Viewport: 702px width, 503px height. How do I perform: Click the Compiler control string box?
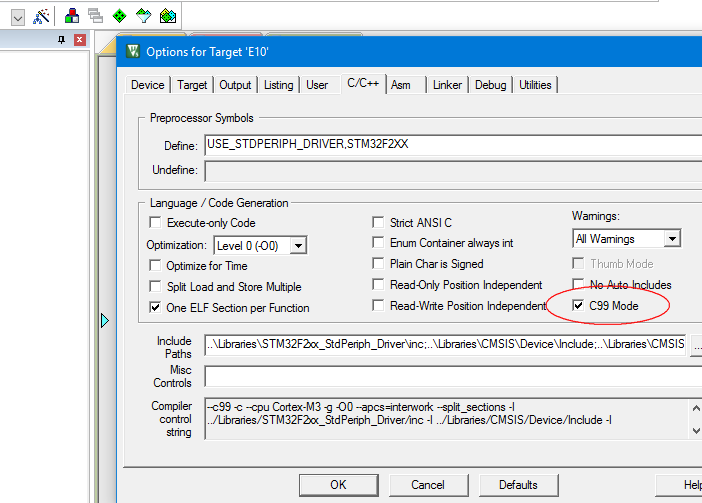click(x=447, y=419)
